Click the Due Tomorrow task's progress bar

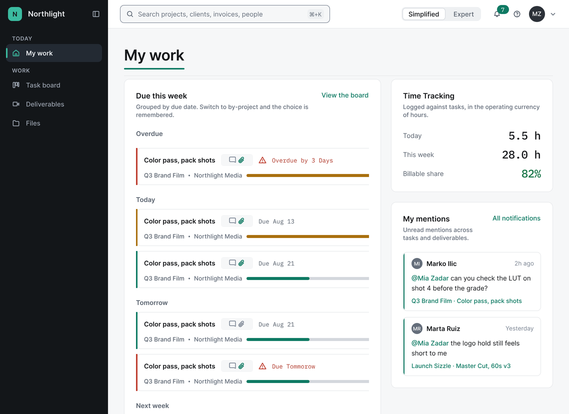tap(308, 382)
